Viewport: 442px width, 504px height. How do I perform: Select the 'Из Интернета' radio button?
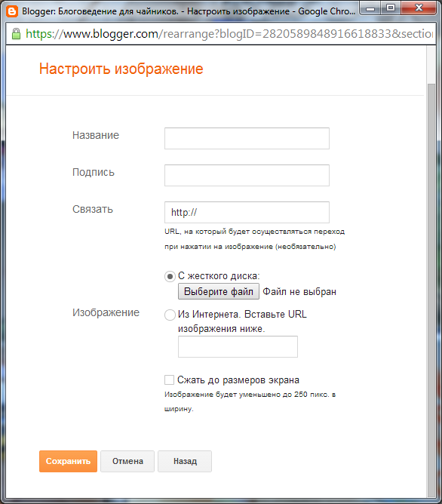pyautogui.click(x=170, y=315)
